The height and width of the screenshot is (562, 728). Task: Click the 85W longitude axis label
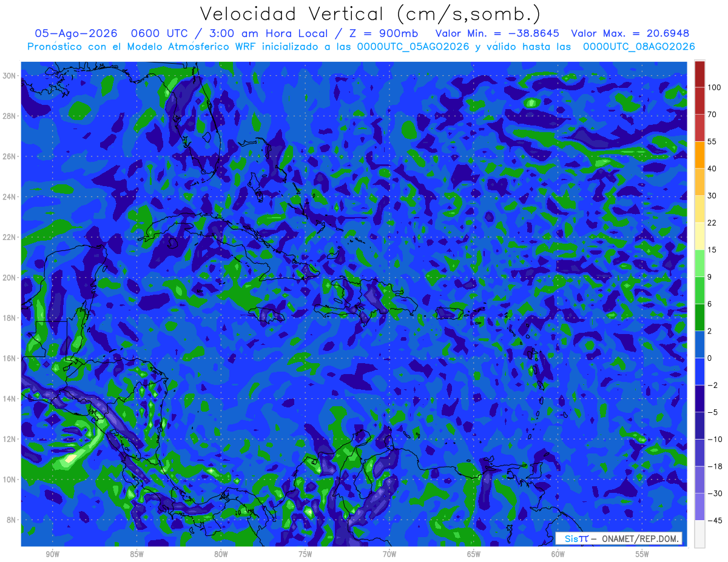coord(136,554)
